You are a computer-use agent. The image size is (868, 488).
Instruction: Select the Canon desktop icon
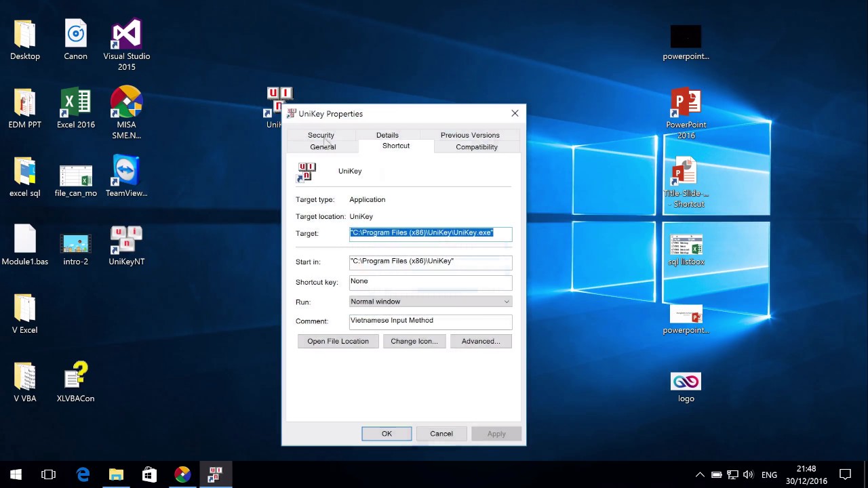tap(76, 41)
